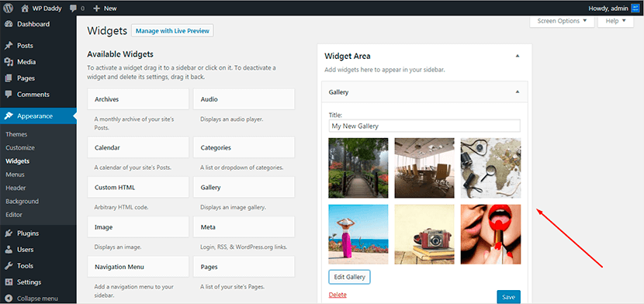Click the Gallery available widget
The width and height of the screenshot is (644, 304).
244,188
